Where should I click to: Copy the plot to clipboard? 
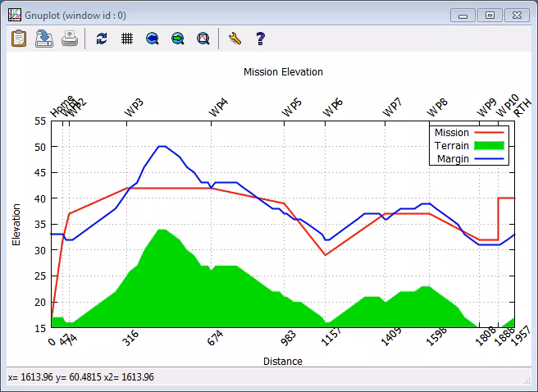coord(19,39)
